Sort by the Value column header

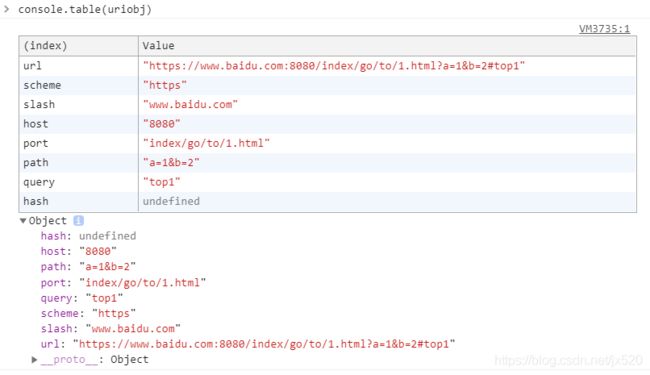click(x=387, y=46)
